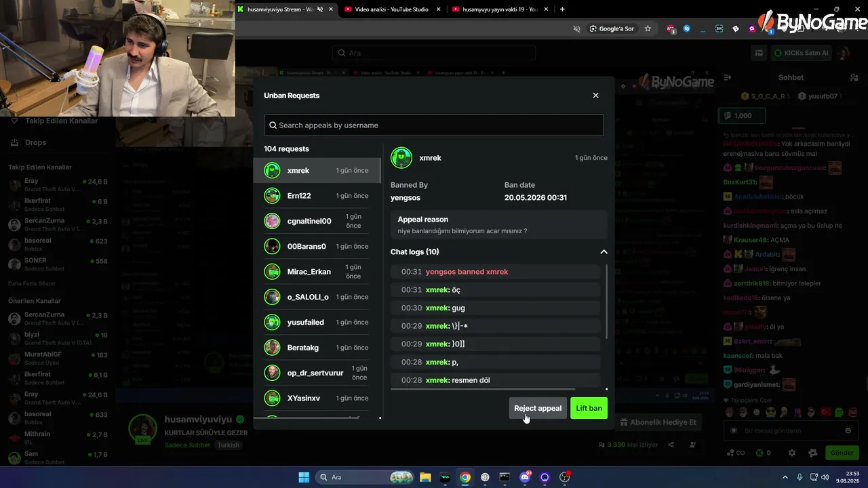Click the yengsos moderator name under Banned By
This screenshot has height=488, width=868.
point(406,198)
